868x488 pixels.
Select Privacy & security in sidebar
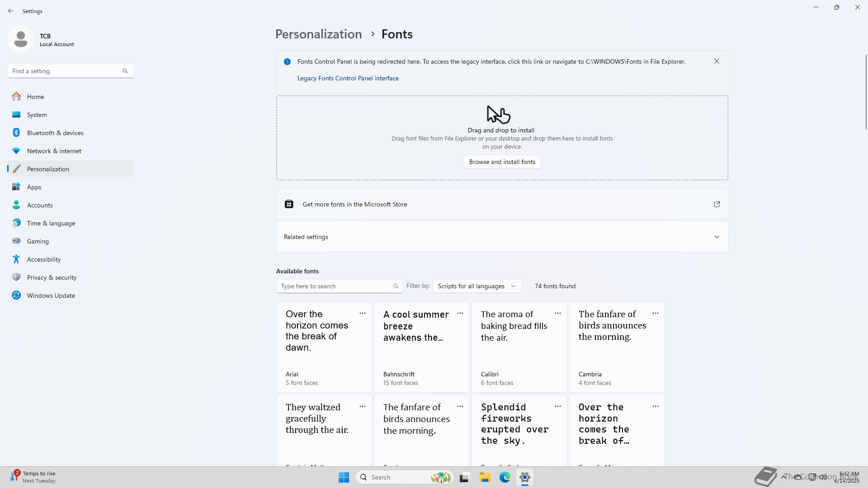click(52, 277)
